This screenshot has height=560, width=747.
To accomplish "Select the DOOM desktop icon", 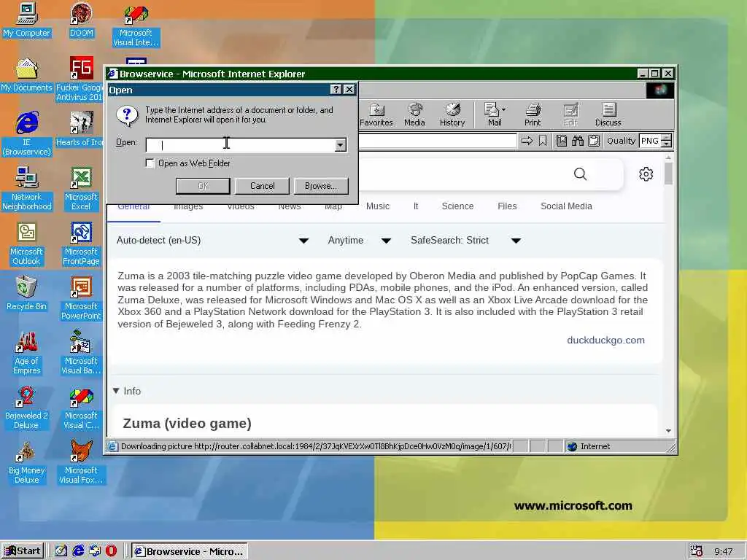I will pos(82,20).
